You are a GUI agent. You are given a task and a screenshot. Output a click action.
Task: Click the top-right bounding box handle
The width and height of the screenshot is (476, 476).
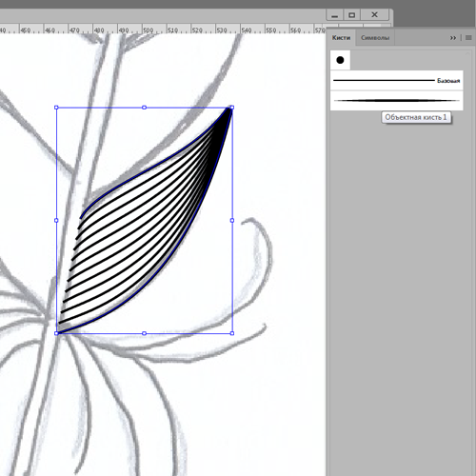[x=232, y=108]
